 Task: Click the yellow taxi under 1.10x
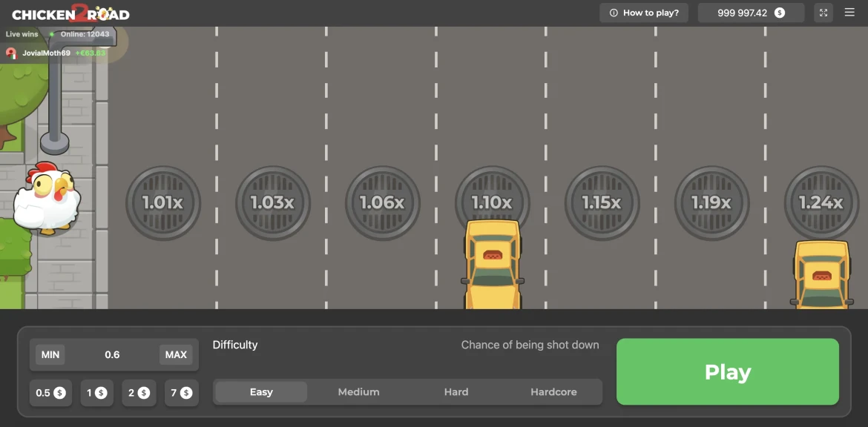[x=492, y=265]
